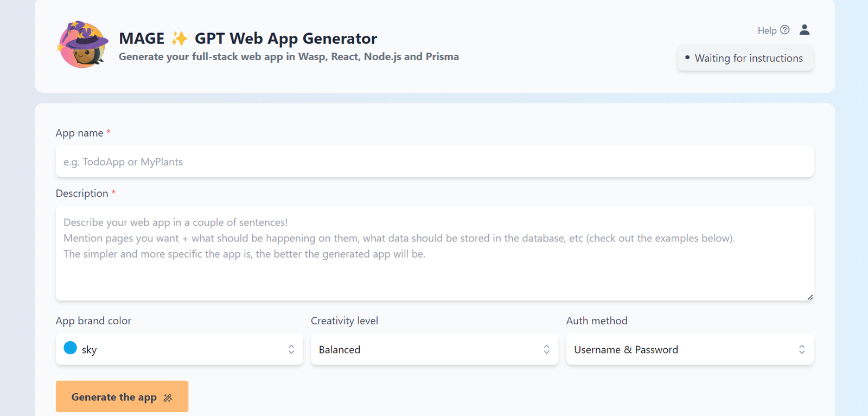Click the sky blue color circle
The image size is (868, 416).
[x=71, y=348]
